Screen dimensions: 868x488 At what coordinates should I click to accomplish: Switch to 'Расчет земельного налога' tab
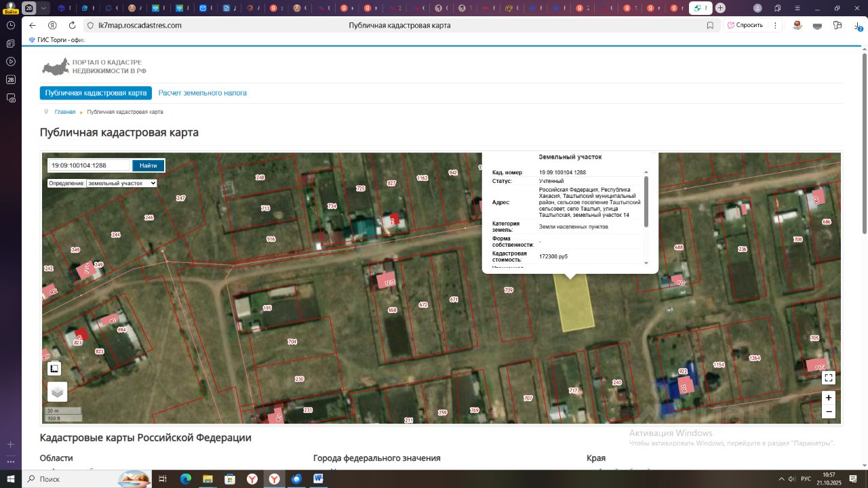point(203,93)
